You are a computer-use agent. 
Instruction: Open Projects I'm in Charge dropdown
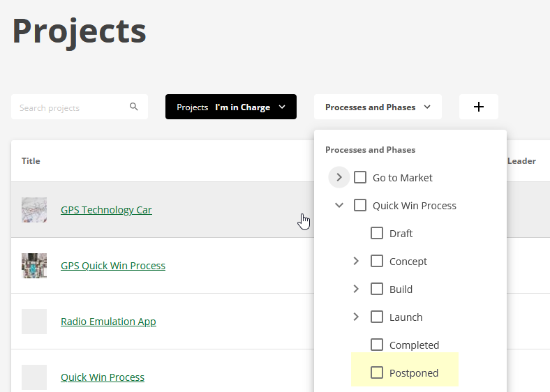click(231, 107)
